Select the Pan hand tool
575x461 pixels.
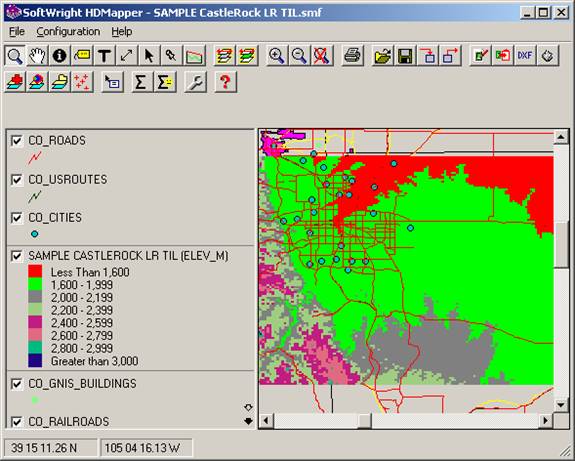pos(37,56)
